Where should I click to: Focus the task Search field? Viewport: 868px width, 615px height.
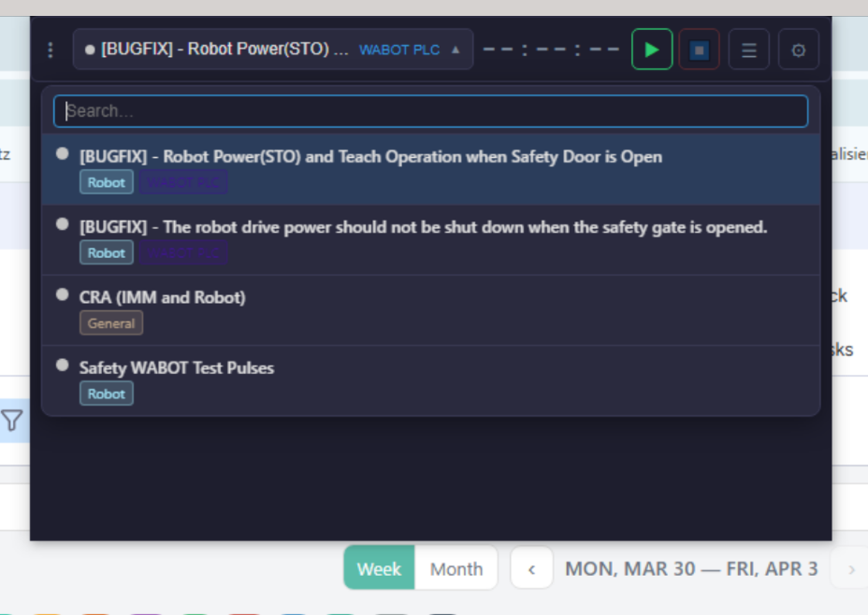pos(430,111)
